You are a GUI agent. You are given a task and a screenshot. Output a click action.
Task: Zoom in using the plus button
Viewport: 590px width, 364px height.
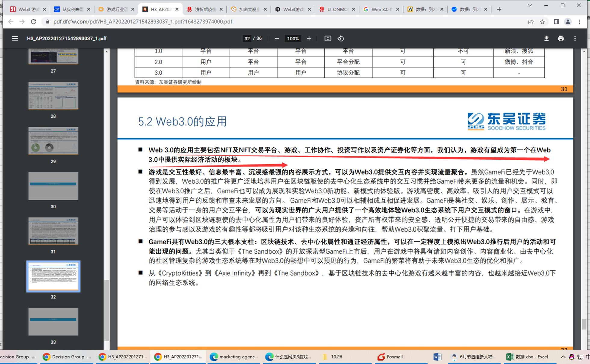309,39
